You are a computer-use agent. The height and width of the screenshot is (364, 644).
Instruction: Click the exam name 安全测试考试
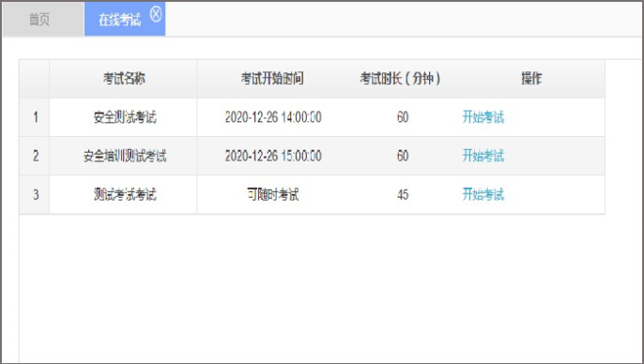(125, 117)
